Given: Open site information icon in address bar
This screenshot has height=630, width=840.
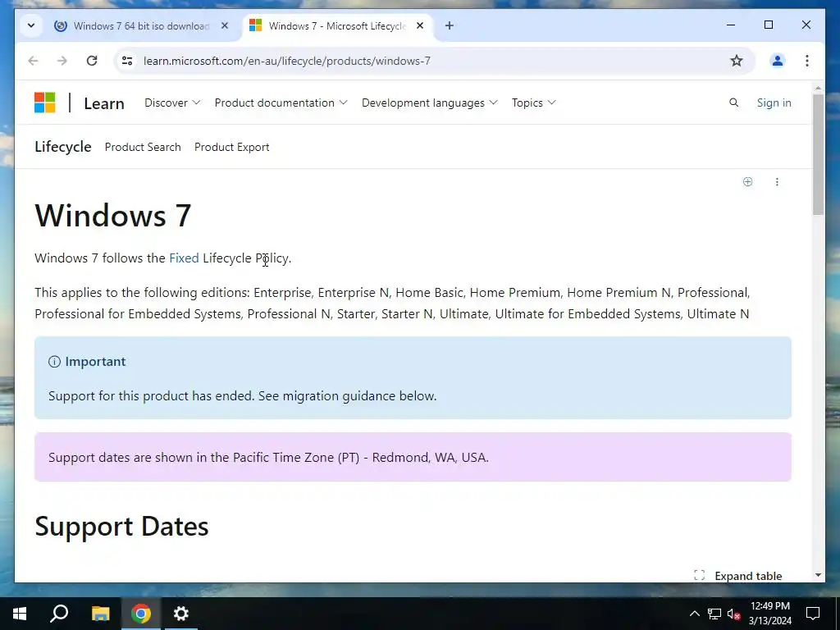Looking at the screenshot, I should click(x=127, y=61).
